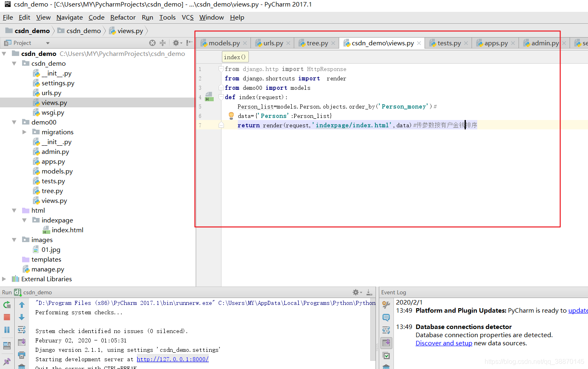The height and width of the screenshot is (369, 588).
Task: Switch to the models.py editor tab
Action: 224,43
